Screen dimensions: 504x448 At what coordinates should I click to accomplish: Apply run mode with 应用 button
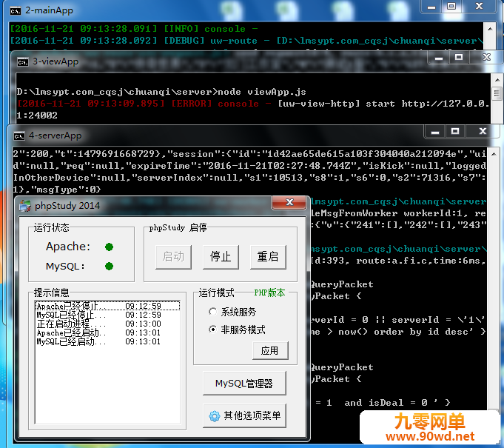tap(270, 350)
